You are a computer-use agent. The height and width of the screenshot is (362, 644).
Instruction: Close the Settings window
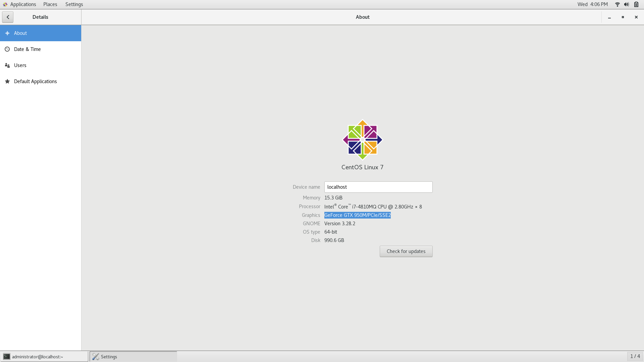[x=636, y=17]
